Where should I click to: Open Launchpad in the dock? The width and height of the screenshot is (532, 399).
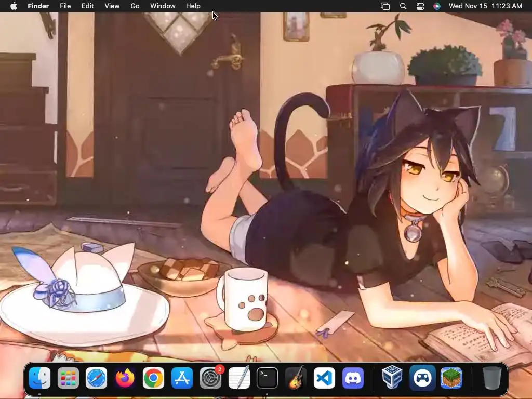68,378
